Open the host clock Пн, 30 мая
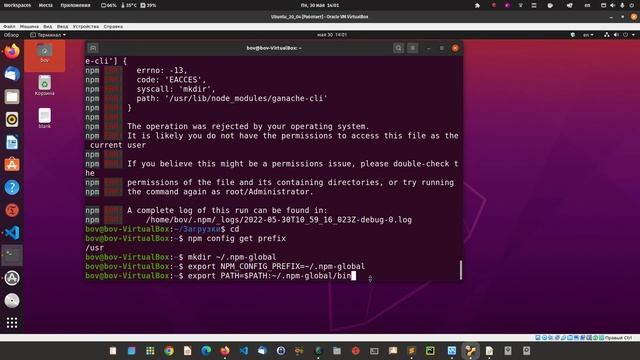The height and width of the screenshot is (360, 640). pos(320,5)
